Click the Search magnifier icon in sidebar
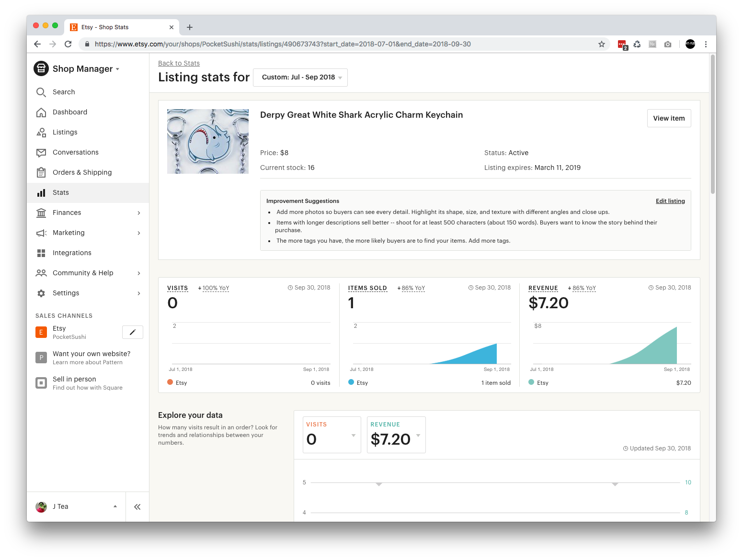 (x=41, y=92)
